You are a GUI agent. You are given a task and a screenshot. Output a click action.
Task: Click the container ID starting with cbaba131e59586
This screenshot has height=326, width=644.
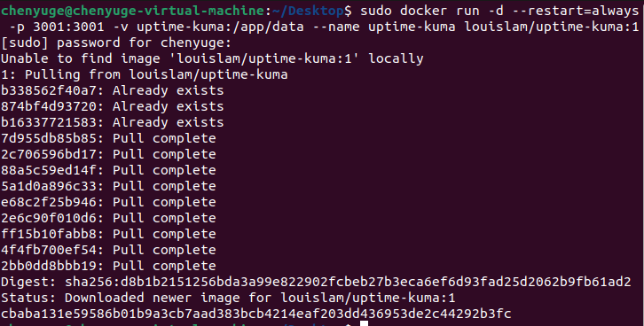click(x=255, y=314)
